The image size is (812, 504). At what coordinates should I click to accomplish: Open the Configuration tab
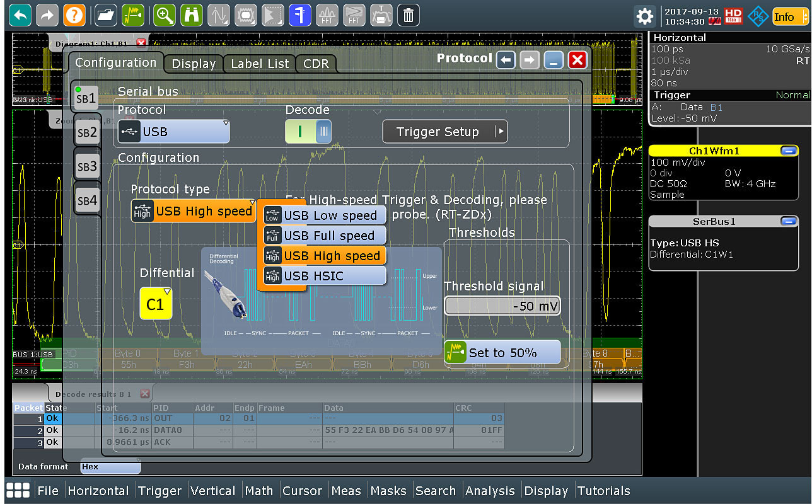pyautogui.click(x=116, y=62)
